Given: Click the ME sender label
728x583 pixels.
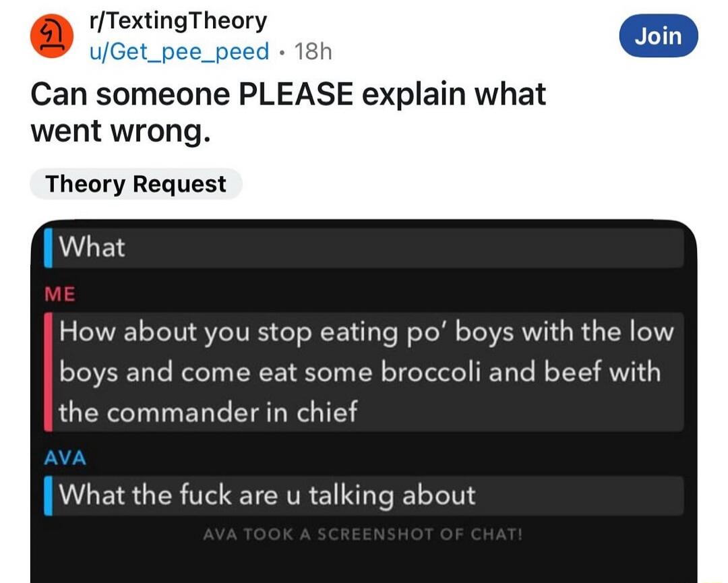Looking at the screenshot, I should [x=61, y=295].
